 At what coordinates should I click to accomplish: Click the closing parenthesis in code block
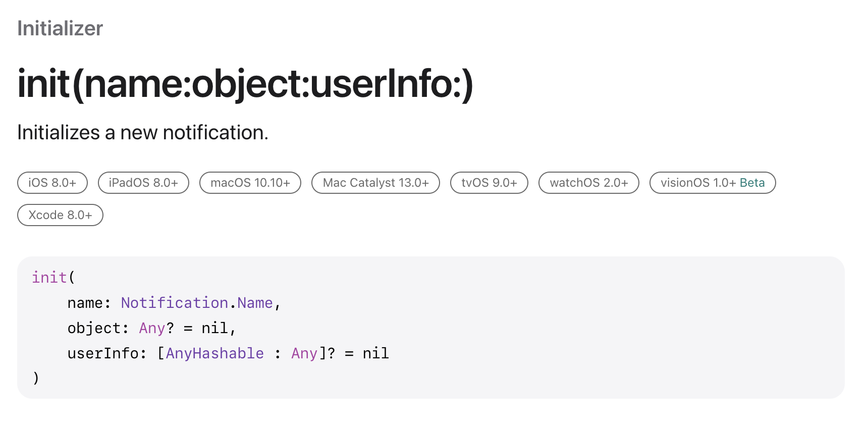pyautogui.click(x=35, y=378)
